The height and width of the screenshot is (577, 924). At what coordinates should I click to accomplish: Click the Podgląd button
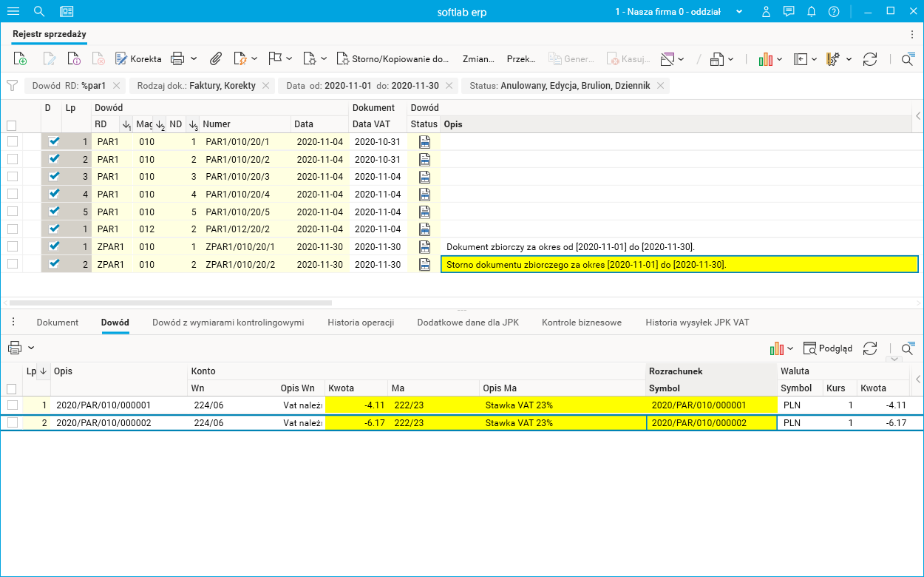[828, 348]
